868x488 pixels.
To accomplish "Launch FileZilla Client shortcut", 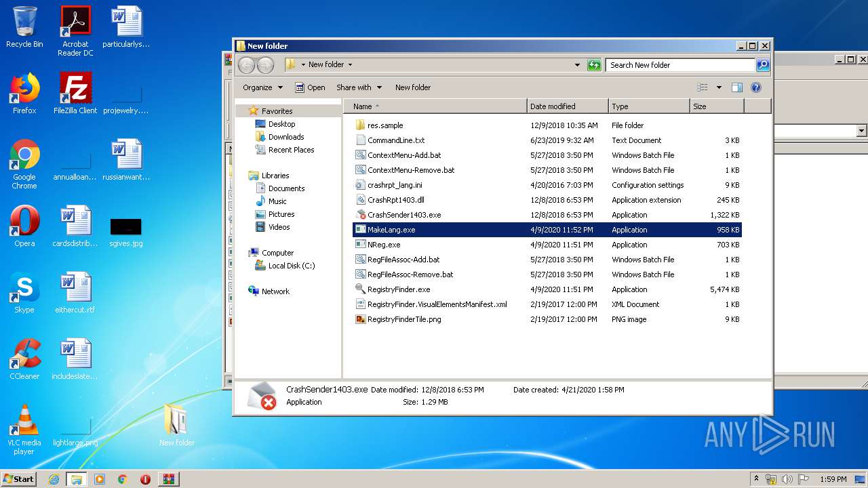I will [75, 94].
